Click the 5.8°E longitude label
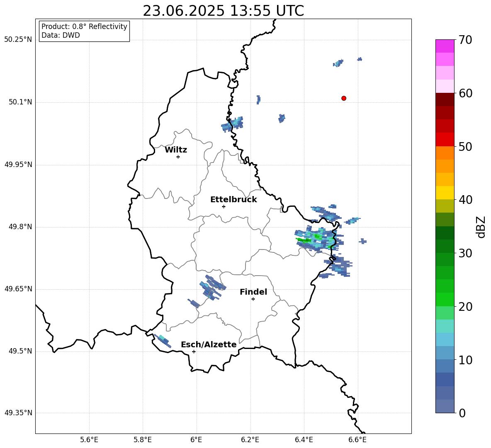This screenshot has width=491, height=448. point(143,440)
